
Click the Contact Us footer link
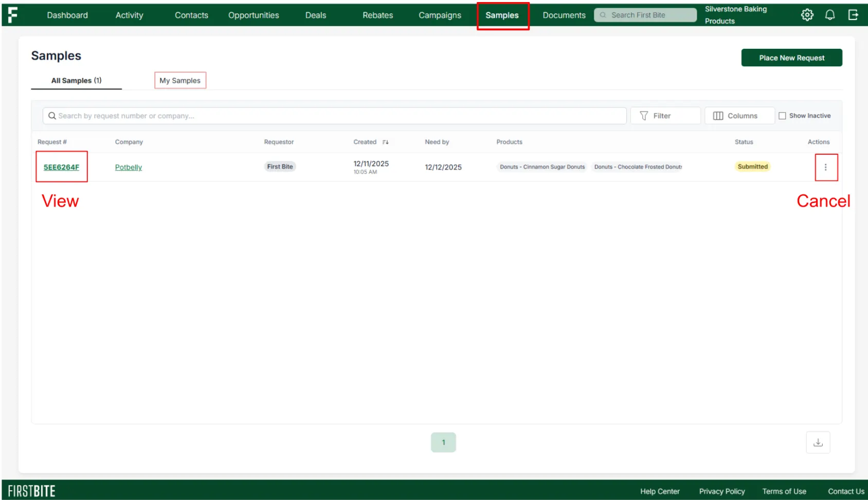(846, 491)
